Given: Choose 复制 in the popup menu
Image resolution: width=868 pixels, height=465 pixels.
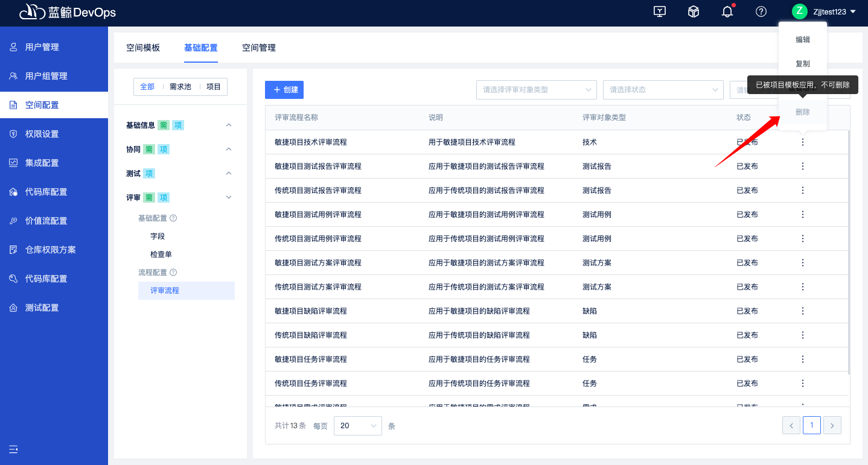Looking at the screenshot, I should [x=803, y=64].
